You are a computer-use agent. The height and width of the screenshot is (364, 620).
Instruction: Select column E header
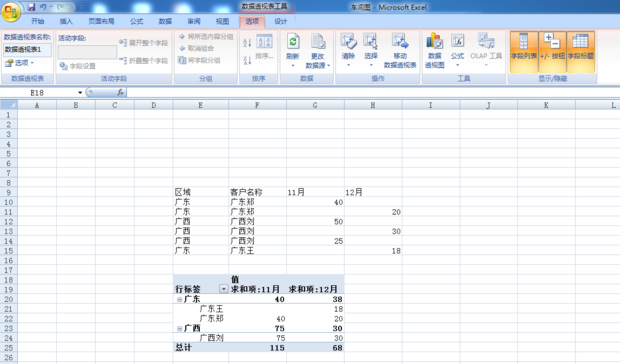[x=200, y=105]
